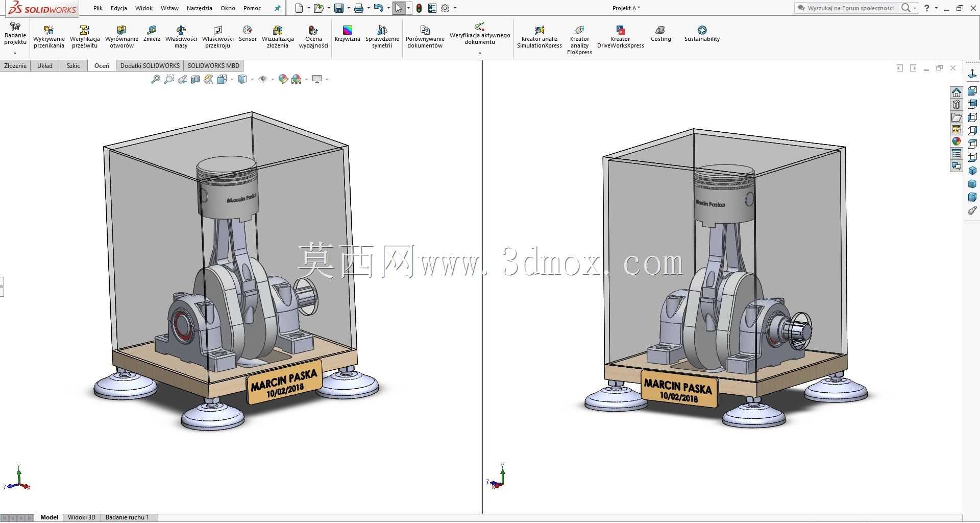980x523 pixels.
Task: Click the Open file icon
Action: point(318,8)
